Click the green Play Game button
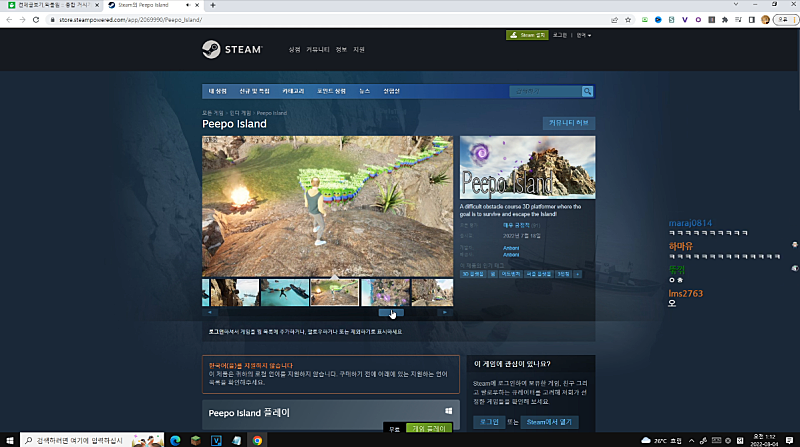This screenshot has height=447, width=800. [x=429, y=428]
